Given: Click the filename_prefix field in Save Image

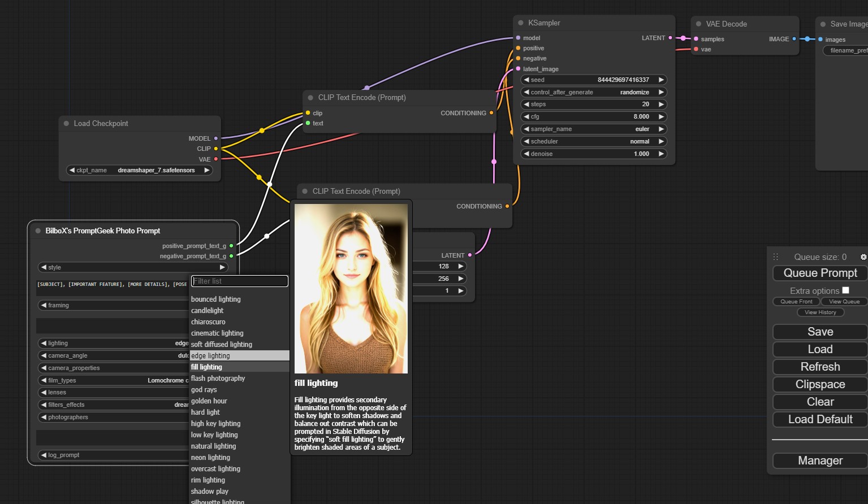Looking at the screenshot, I should coord(845,50).
